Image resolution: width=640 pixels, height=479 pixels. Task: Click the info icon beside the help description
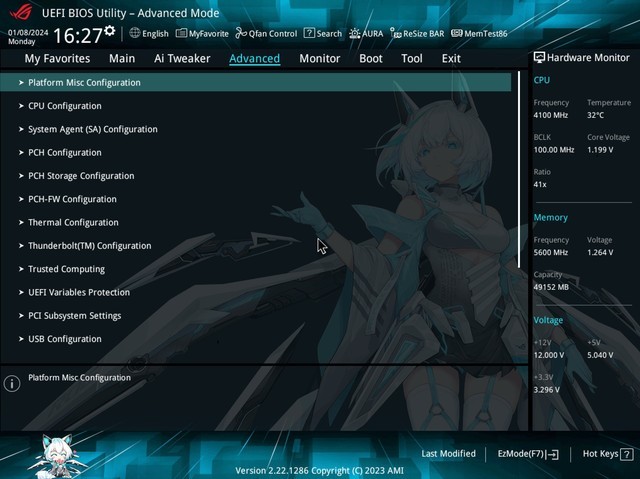(12, 383)
